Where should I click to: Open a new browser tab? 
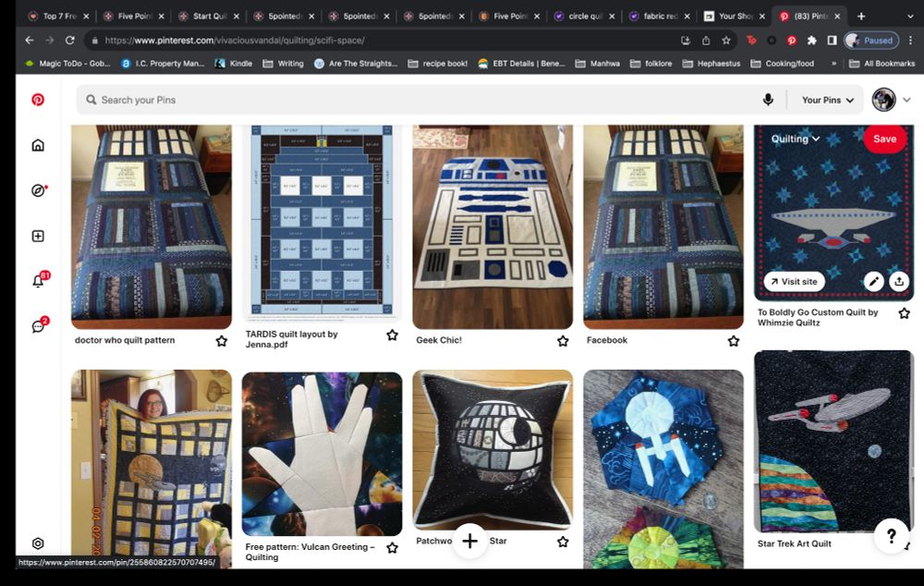tap(861, 16)
